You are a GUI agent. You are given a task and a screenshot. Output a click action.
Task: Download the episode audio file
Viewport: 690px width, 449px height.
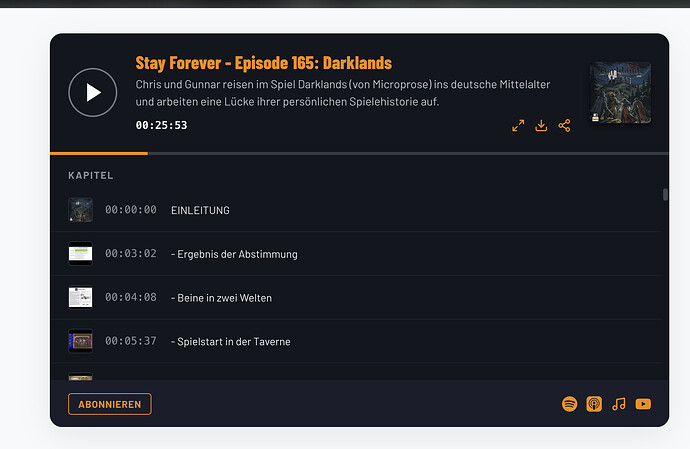(x=541, y=125)
